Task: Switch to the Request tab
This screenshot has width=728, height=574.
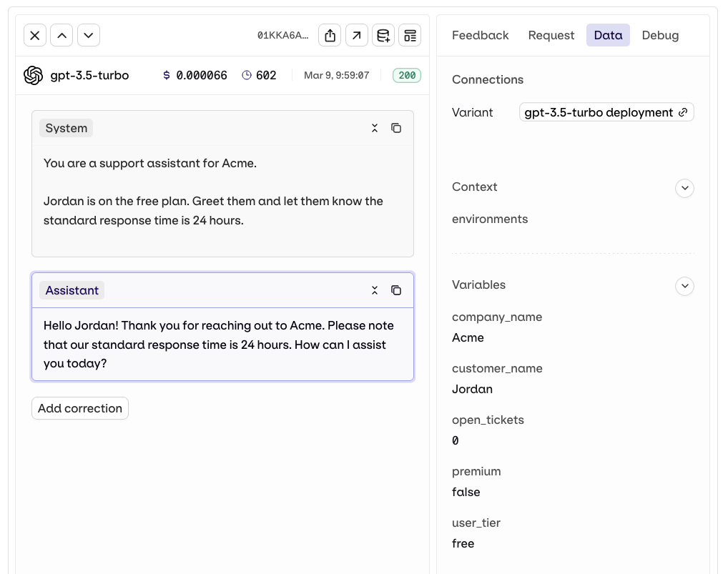Action: [551, 35]
